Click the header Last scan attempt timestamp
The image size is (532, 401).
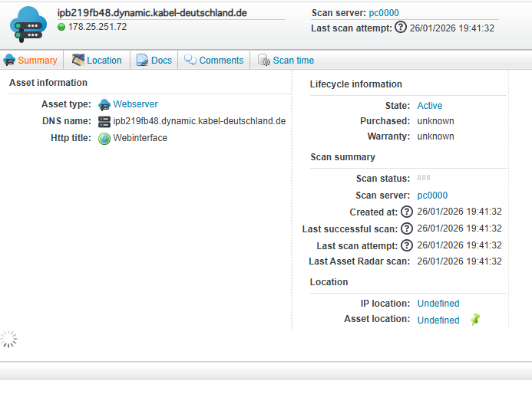452,28
